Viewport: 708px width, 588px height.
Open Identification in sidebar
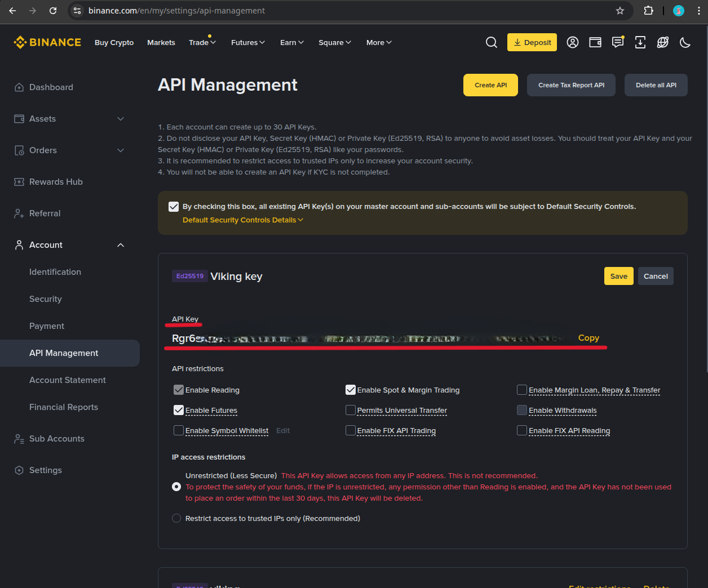(55, 272)
